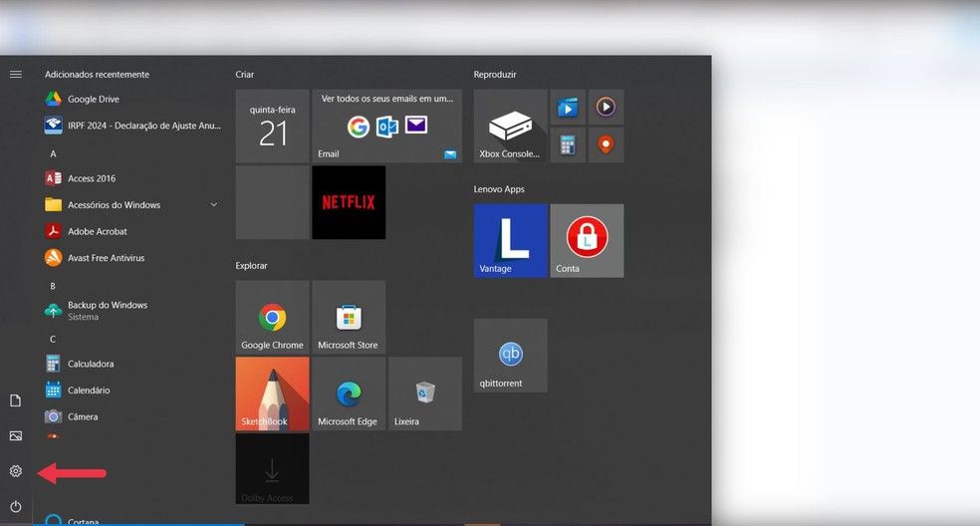This screenshot has height=526, width=980.
Task: Open the calendar tile showing quinta-feira 21
Action: tap(273, 126)
